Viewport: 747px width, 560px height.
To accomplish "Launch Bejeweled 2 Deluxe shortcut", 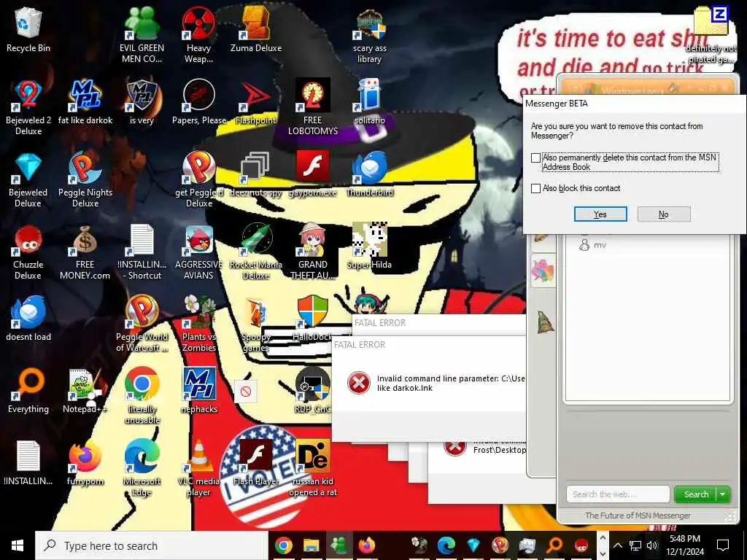I will pos(28,109).
